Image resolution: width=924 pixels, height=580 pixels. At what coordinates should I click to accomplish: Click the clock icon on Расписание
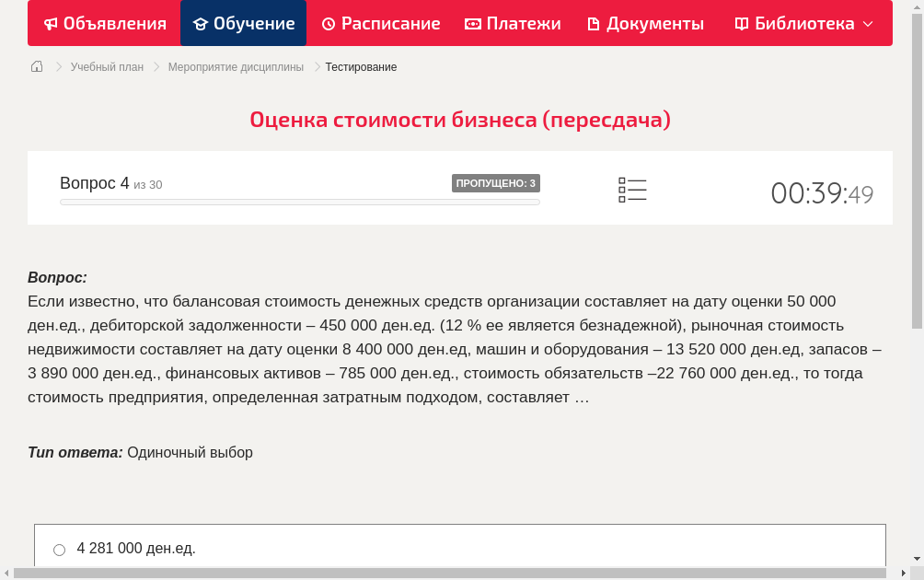[329, 23]
